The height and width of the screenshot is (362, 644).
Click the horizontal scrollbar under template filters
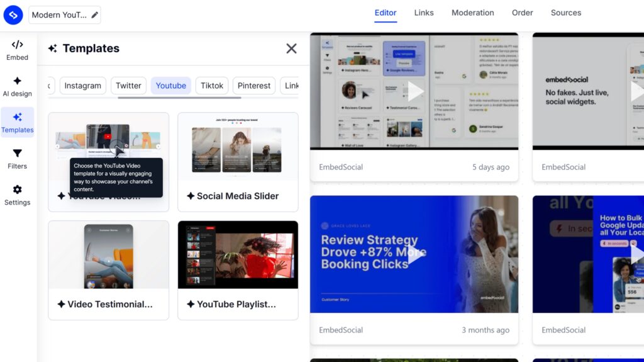(x=179, y=98)
